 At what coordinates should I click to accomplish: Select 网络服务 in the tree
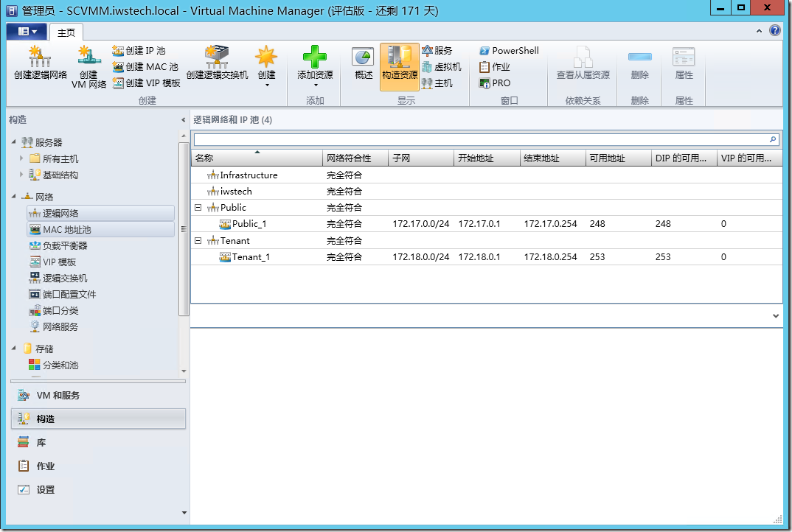click(54, 326)
